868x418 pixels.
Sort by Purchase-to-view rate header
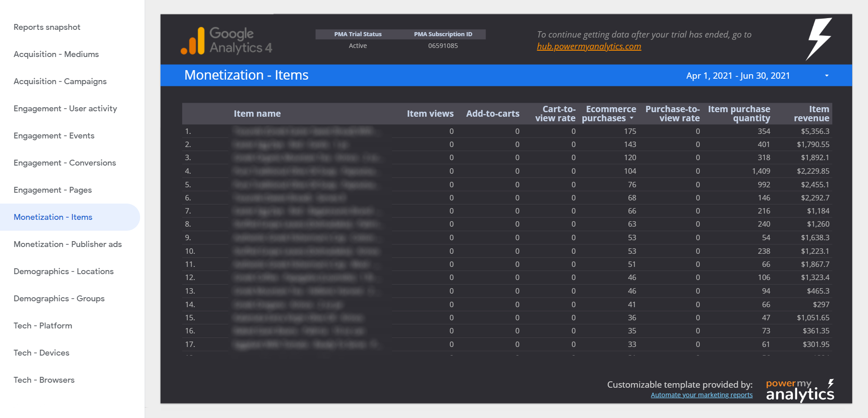672,114
